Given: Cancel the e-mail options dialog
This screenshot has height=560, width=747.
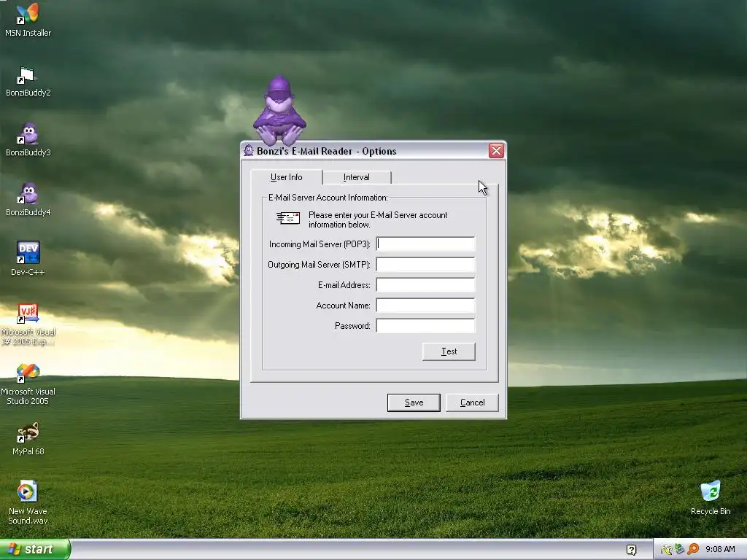Looking at the screenshot, I should coord(472,402).
